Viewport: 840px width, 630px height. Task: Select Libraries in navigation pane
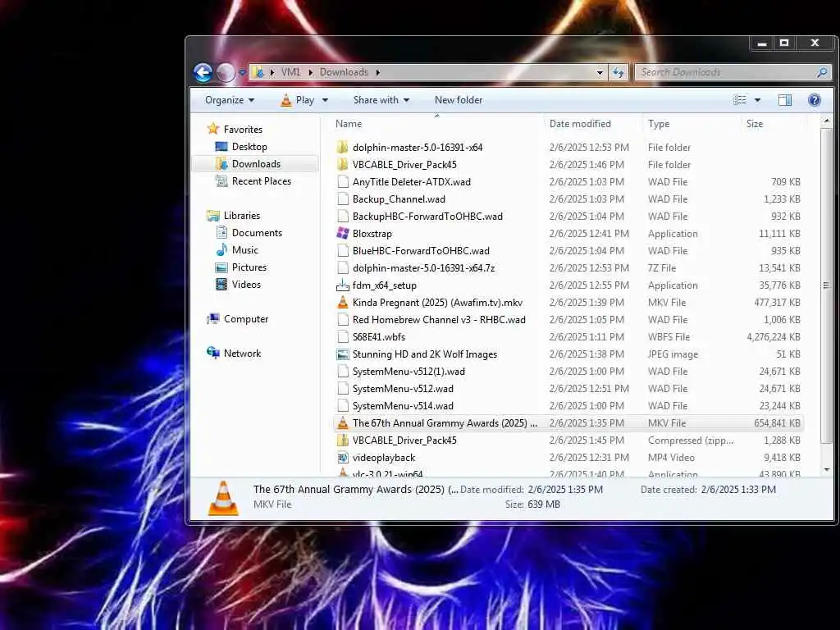242,216
